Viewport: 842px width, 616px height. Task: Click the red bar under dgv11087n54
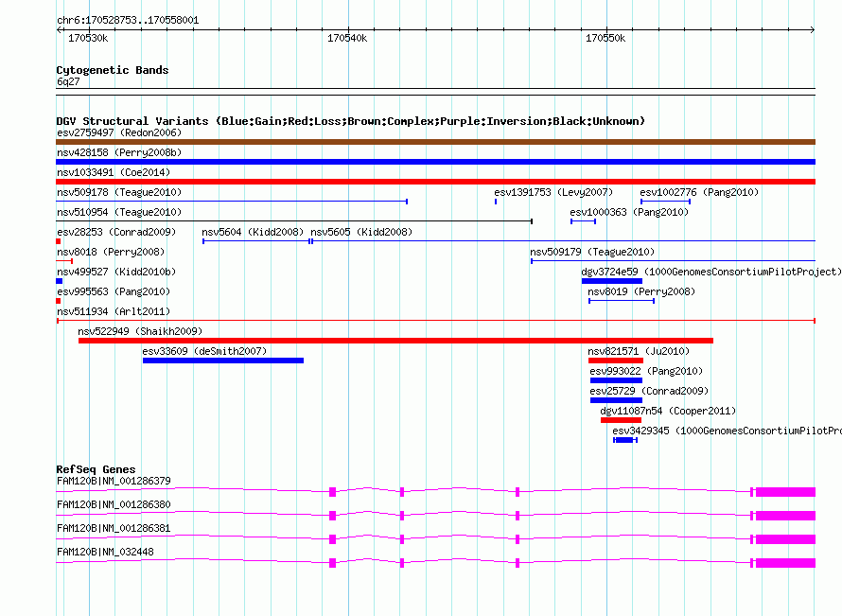pos(621,420)
